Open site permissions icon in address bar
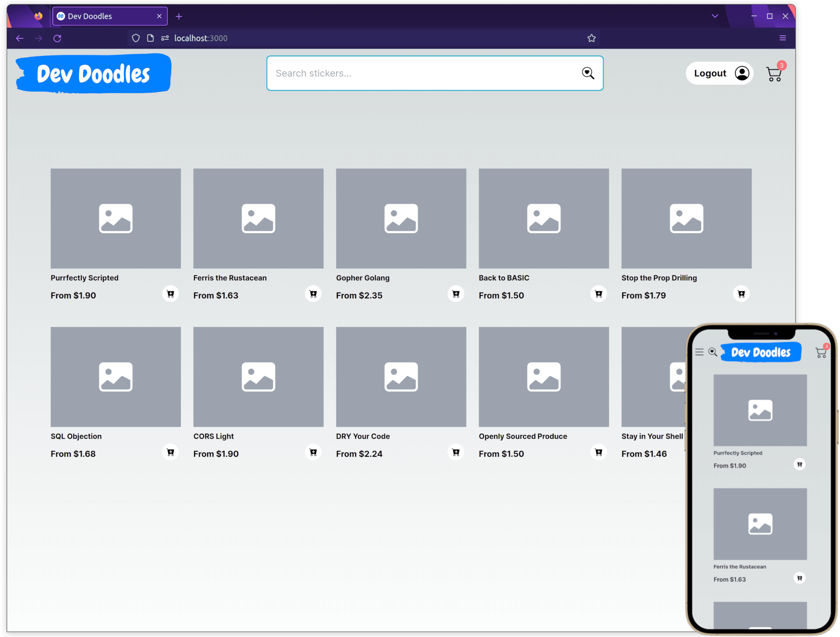 (165, 38)
